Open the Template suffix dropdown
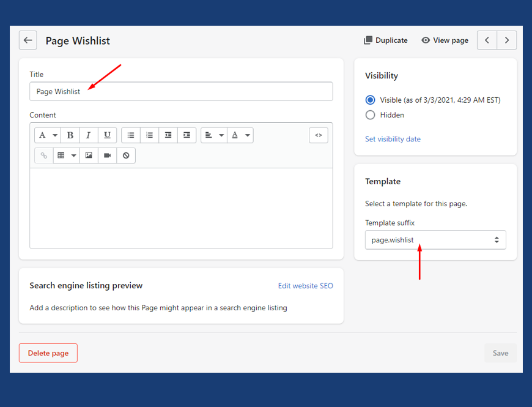Viewport: 532px width, 407px height. coord(435,240)
